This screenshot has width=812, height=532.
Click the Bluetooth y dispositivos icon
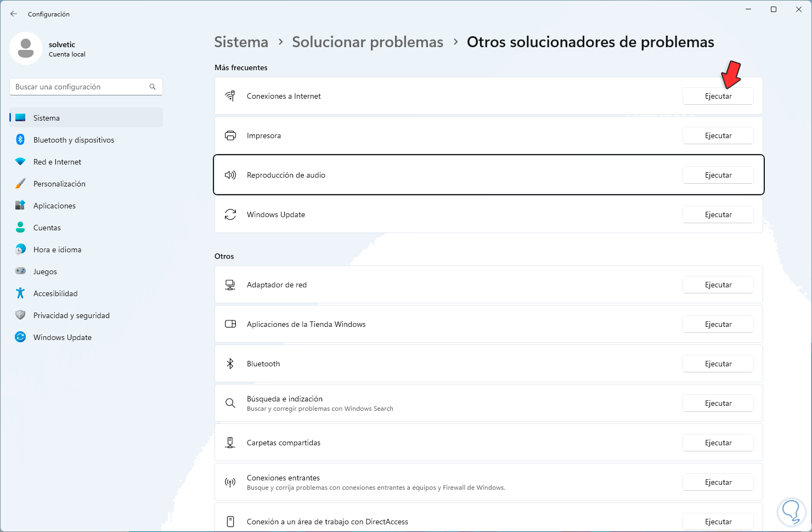[x=20, y=140]
